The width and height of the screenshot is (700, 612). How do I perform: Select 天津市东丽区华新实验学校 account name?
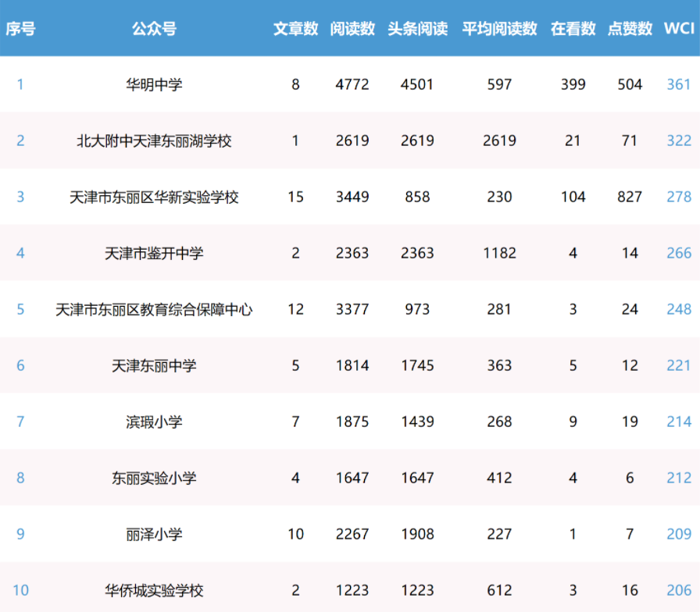tap(154, 197)
